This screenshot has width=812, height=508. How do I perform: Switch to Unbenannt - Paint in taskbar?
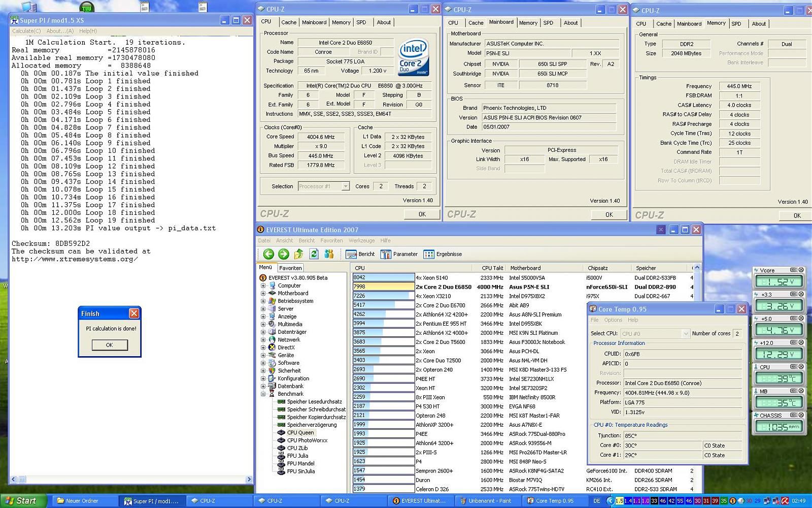coord(489,501)
